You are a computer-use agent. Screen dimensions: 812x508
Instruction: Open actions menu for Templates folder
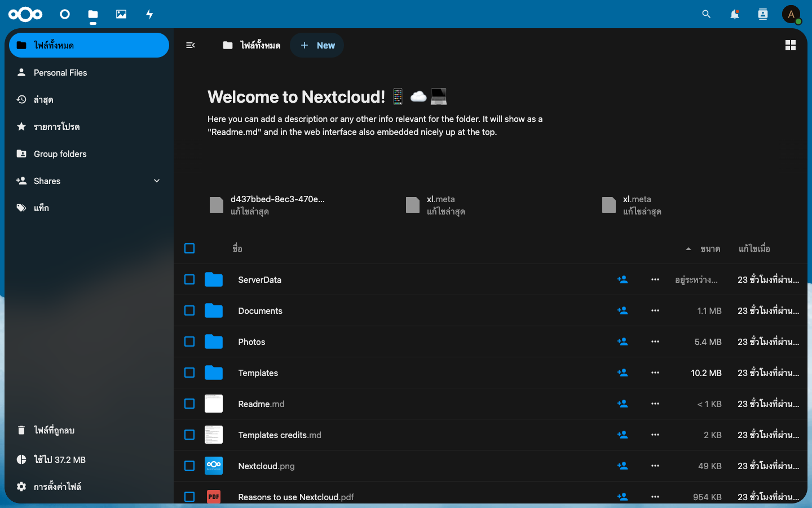point(655,373)
